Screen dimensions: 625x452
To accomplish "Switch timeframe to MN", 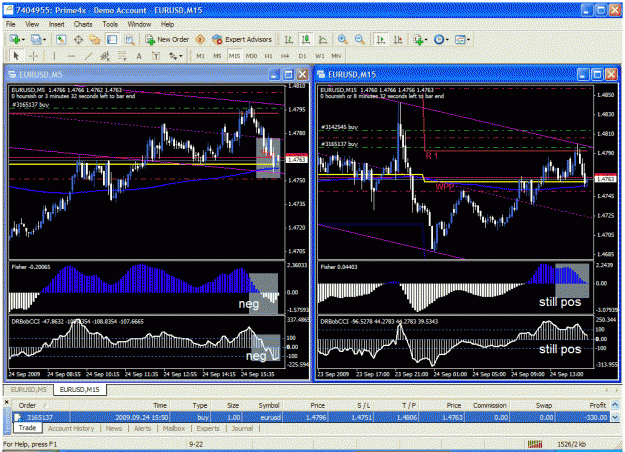I will tap(336, 56).
